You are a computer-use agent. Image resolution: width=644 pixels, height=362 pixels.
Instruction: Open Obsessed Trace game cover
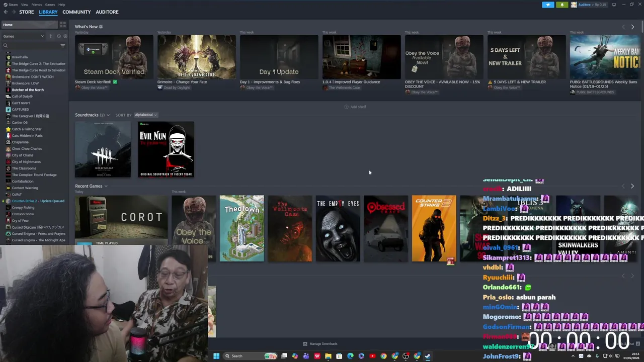pos(386,228)
